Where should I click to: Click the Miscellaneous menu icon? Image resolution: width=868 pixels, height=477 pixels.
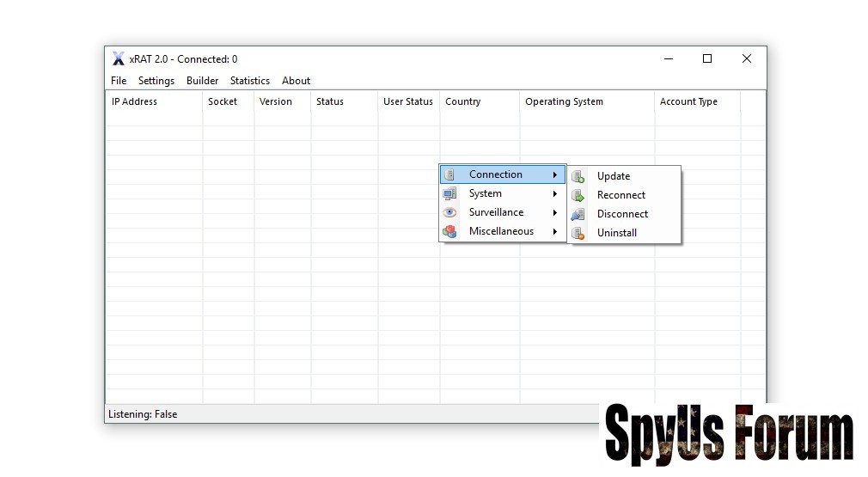point(449,231)
